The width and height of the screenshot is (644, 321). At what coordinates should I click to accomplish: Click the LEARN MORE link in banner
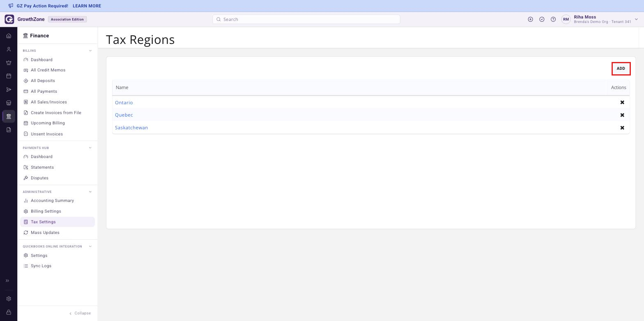pos(87,6)
